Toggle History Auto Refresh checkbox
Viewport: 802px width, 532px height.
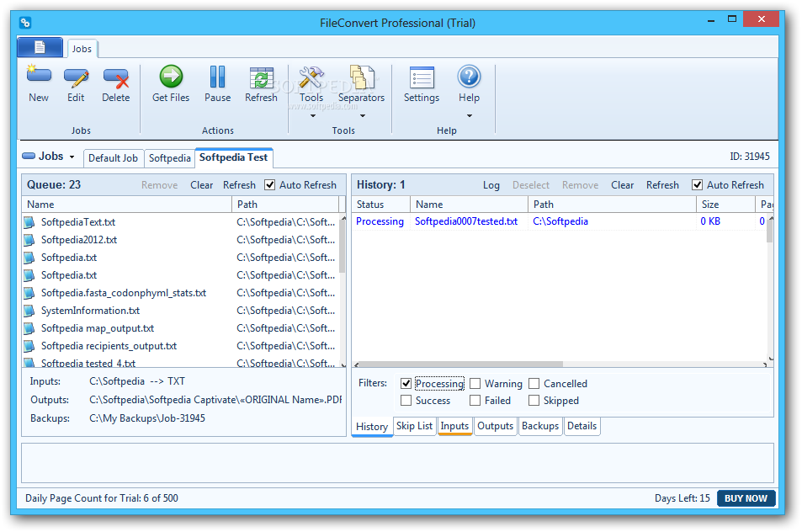point(697,184)
